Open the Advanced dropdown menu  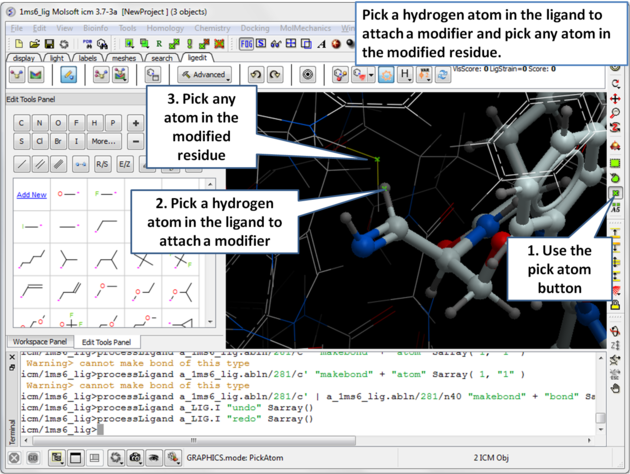205,75
